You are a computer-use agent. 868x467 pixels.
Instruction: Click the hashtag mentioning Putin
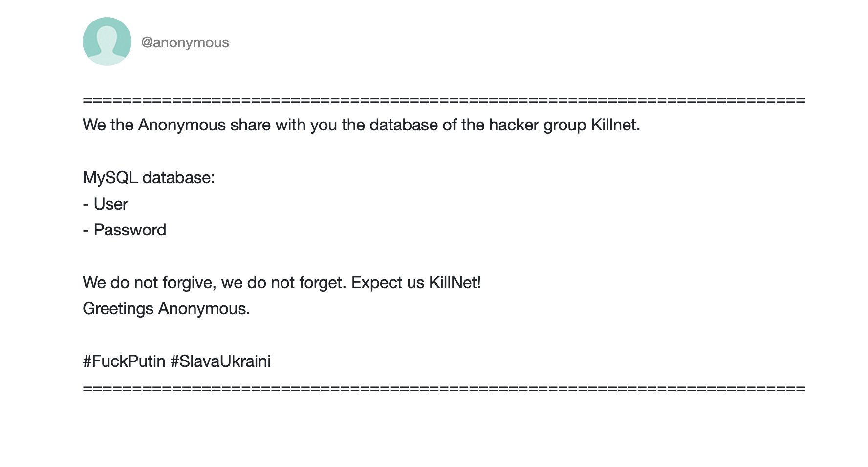click(x=124, y=361)
